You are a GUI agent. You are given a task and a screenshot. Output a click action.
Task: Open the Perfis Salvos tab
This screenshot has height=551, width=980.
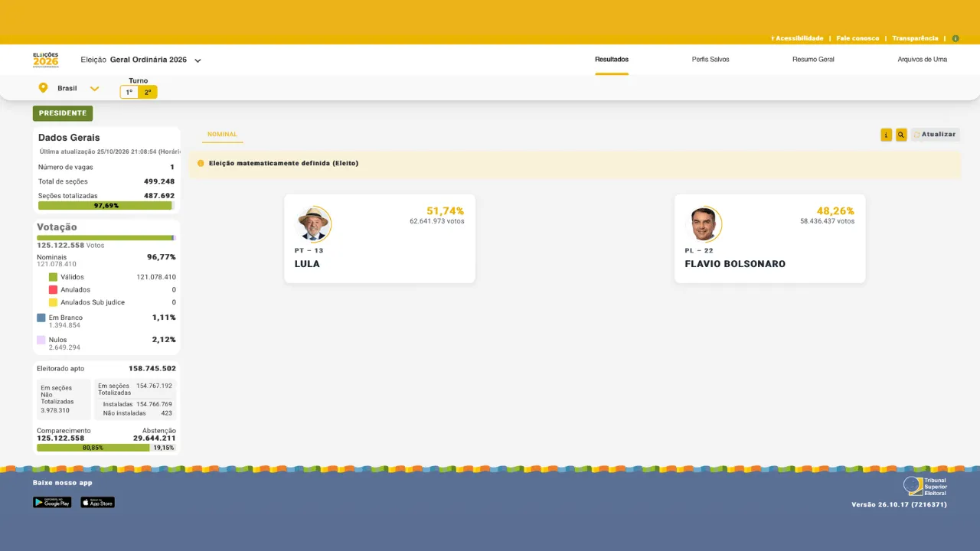pyautogui.click(x=710, y=60)
